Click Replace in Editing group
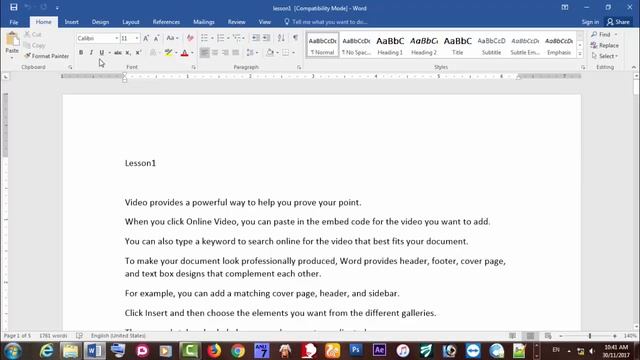Image resolution: width=640 pixels, height=360 pixels. pyautogui.click(x=605, y=45)
